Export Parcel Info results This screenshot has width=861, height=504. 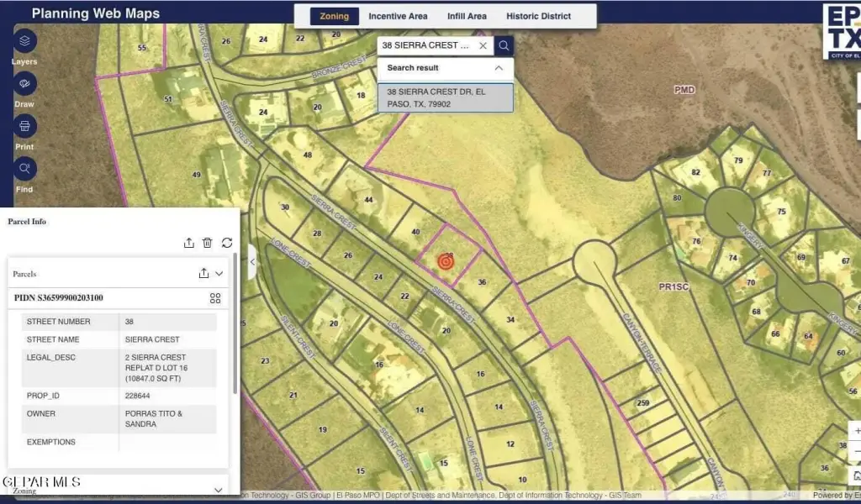click(x=189, y=243)
